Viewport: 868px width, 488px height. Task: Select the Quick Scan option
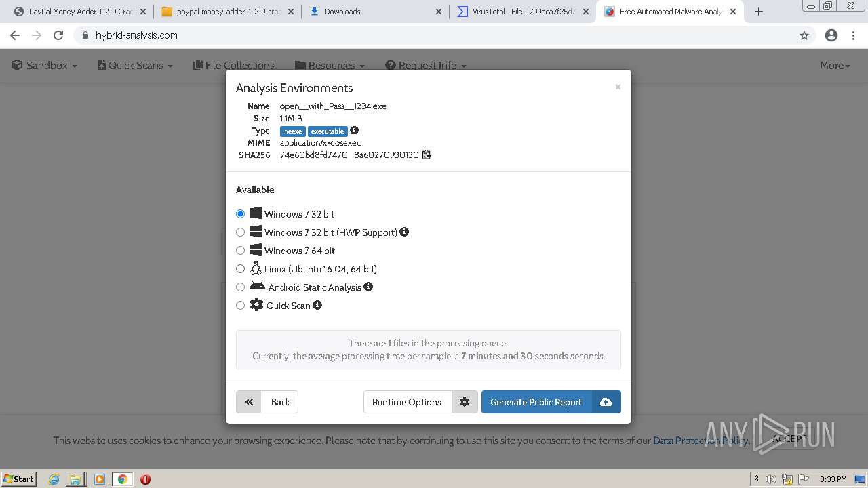click(x=240, y=305)
